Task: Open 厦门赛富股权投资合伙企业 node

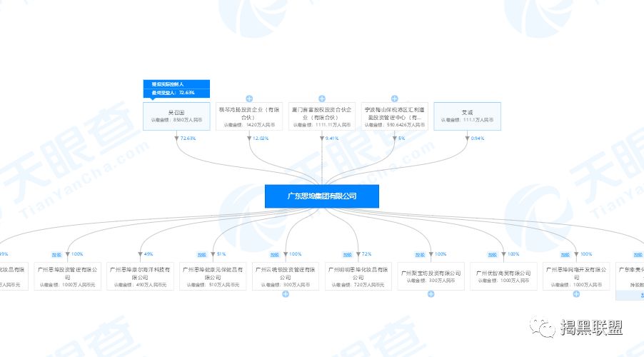Action: 322,116
